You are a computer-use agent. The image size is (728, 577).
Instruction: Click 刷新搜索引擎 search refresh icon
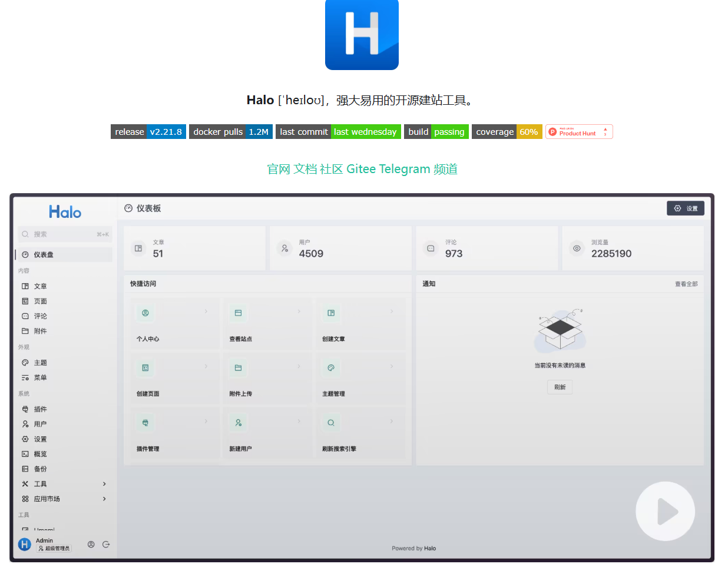pyautogui.click(x=330, y=422)
